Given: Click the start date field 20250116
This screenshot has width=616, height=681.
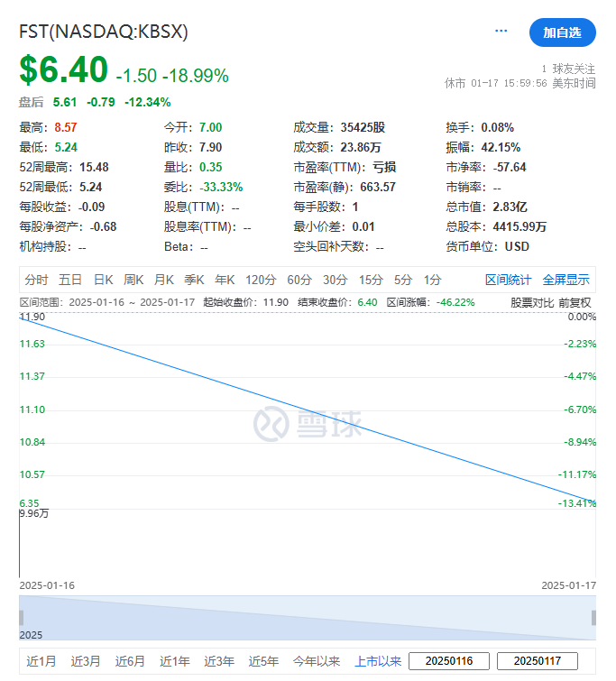Looking at the screenshot, I should coord(449,661).
